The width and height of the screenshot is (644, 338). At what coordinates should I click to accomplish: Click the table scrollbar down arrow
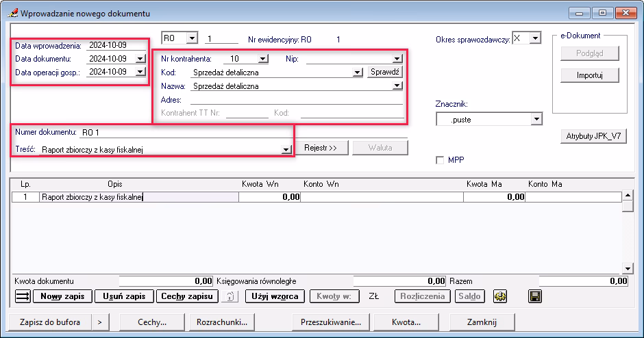(626, 268)
